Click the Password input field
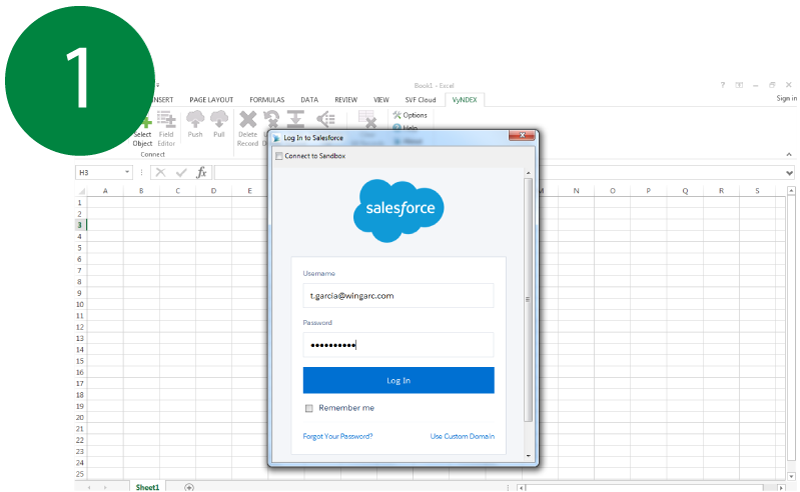This screenshot has height=492, width=800. pos(398,345)
